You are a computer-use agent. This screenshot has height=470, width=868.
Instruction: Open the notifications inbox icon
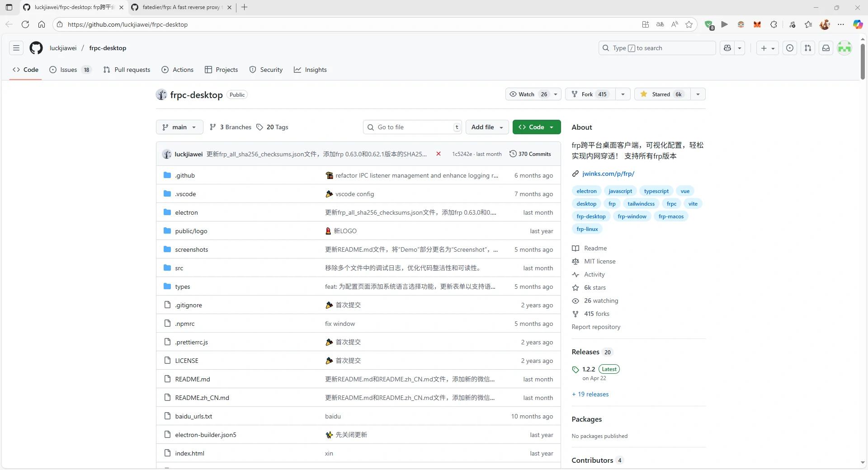coord(826,48)
